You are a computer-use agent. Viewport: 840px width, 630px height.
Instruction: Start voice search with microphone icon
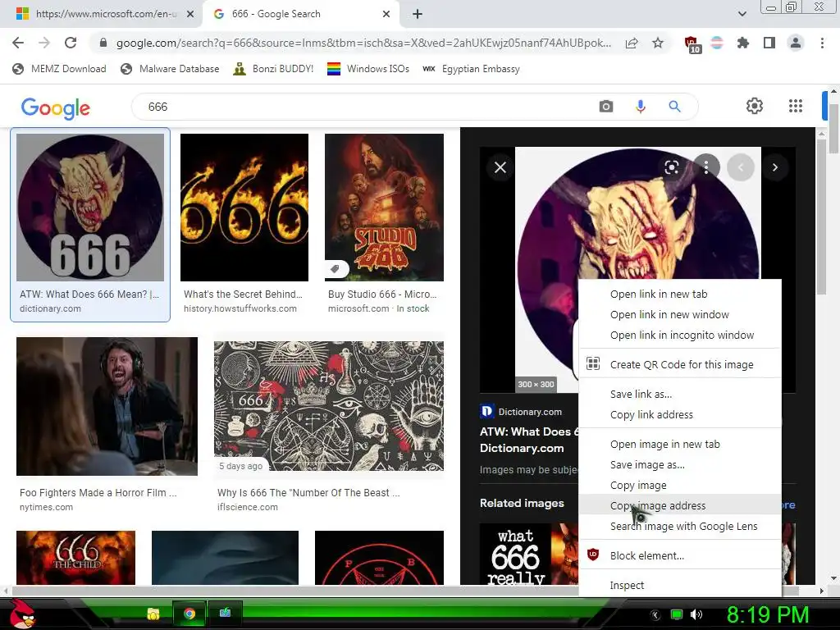click(x=640, y=107)
